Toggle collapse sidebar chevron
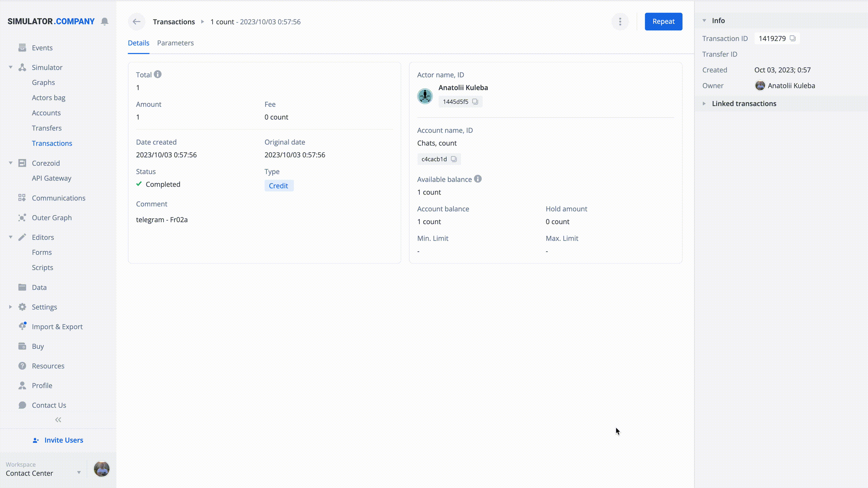 coord(58,420)
